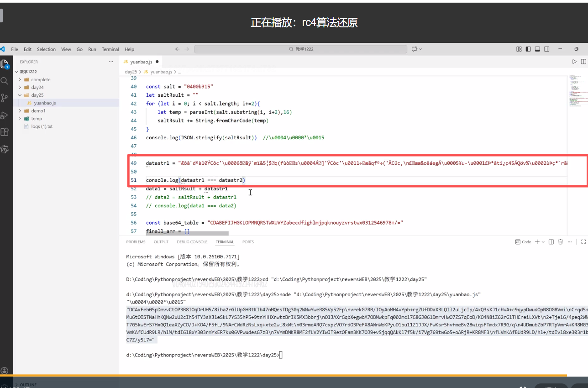Click the video progress bar

tap(283, 376)
